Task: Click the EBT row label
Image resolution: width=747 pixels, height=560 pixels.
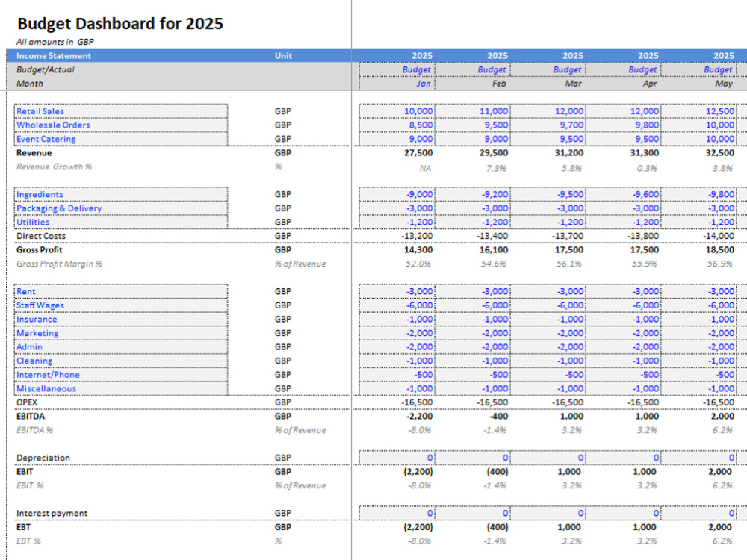Action: [23, 527]
